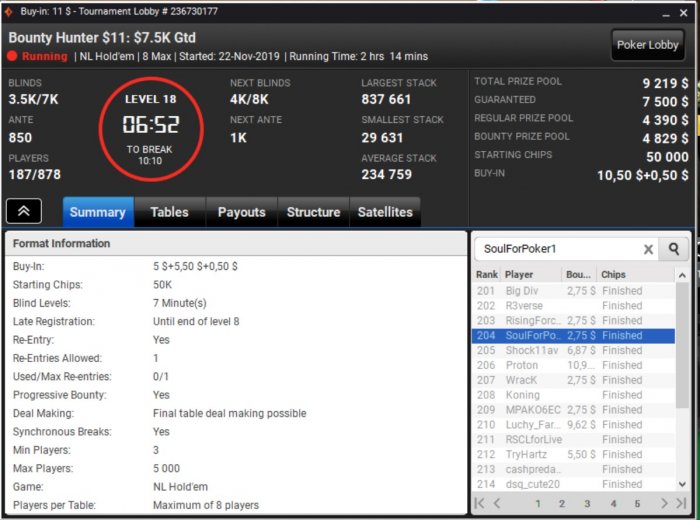Open the Poker Lobby

tap(647, 45)
